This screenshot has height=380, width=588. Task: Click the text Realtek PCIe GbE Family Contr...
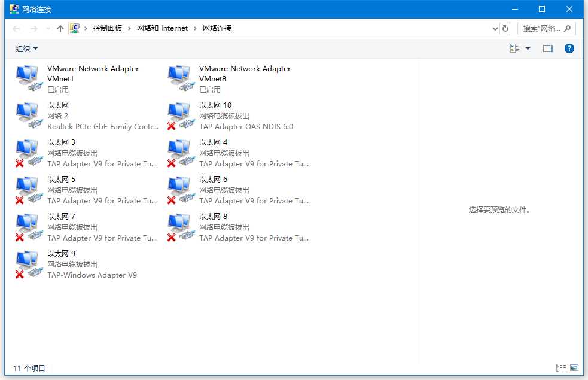click(103, 126)
